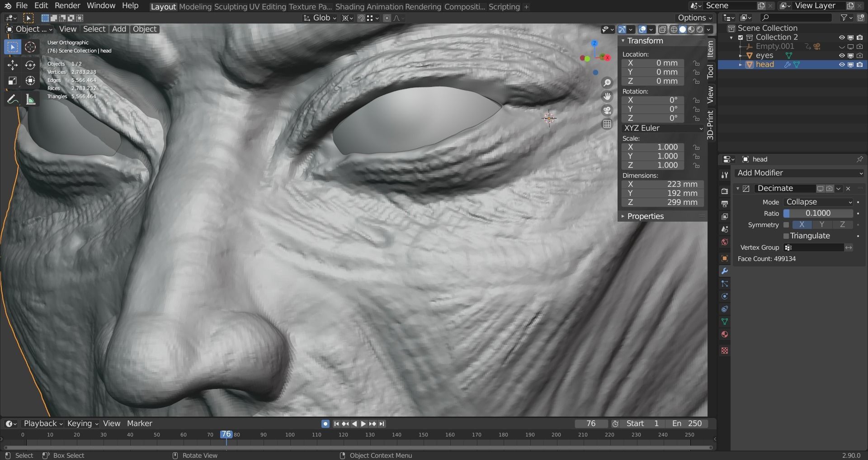
Task: Enable the Triangulate checkbox
Action: [x=786, y=236]
